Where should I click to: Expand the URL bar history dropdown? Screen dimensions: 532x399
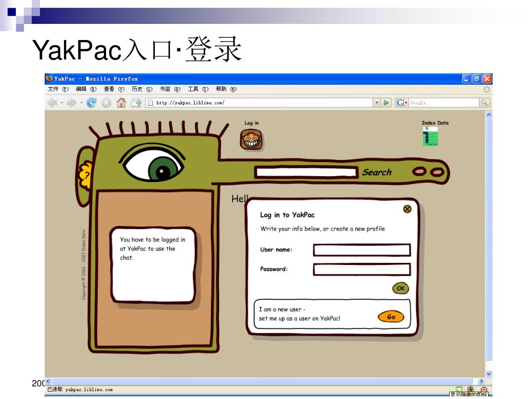(x=377, y=102)
